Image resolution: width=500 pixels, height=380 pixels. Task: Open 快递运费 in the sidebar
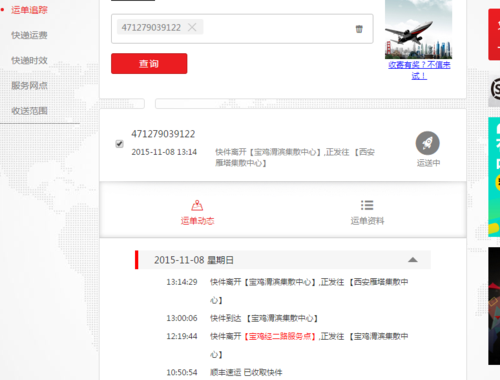tap(29, 35)
